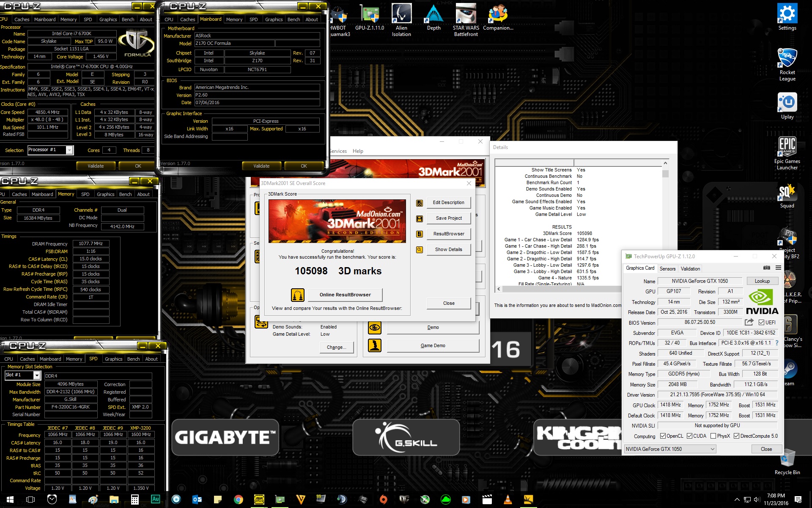Open the Recycle Bin
812x508 pixels.
[x=787, y=463]
